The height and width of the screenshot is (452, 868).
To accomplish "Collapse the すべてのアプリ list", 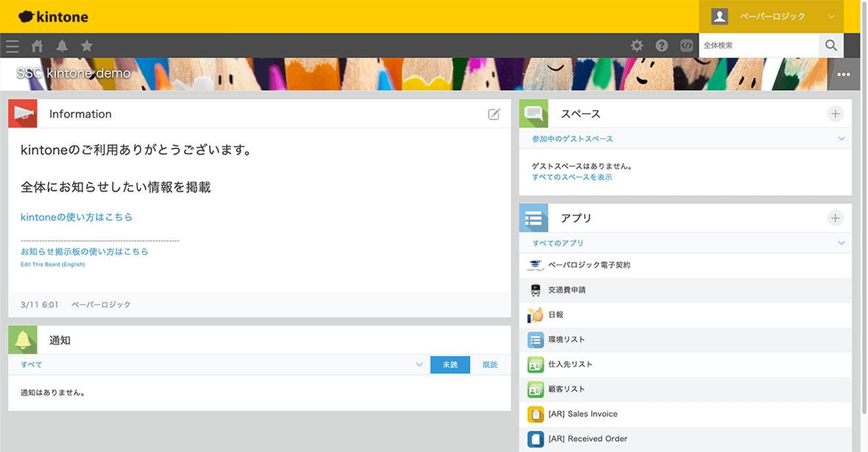I will tap(842, 242).
